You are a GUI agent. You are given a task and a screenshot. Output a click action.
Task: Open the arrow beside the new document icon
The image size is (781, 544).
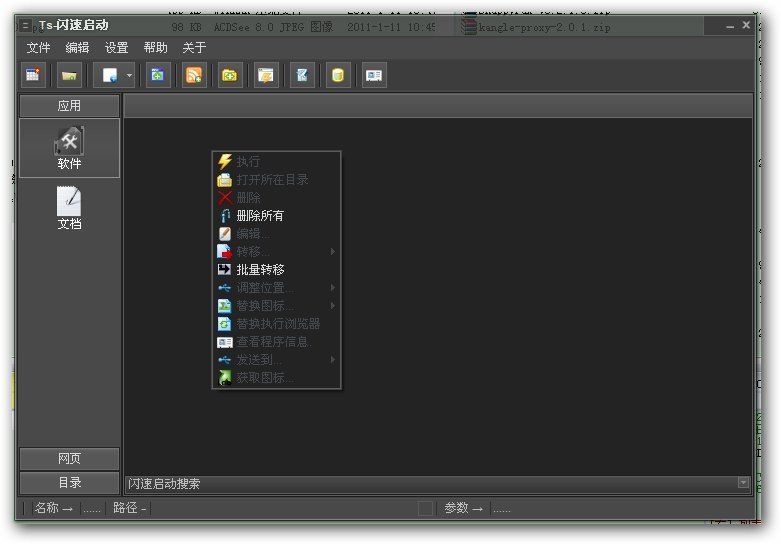coord(129,75)
